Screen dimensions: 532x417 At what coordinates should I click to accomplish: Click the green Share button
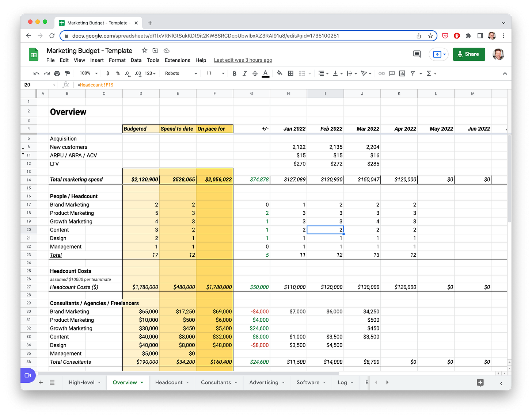click(468, 54)
